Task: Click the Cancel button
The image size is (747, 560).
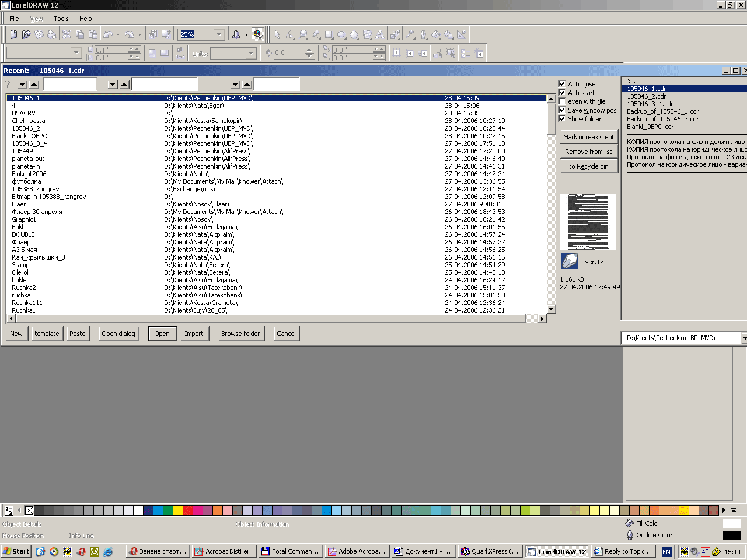Action: (286, 334)
